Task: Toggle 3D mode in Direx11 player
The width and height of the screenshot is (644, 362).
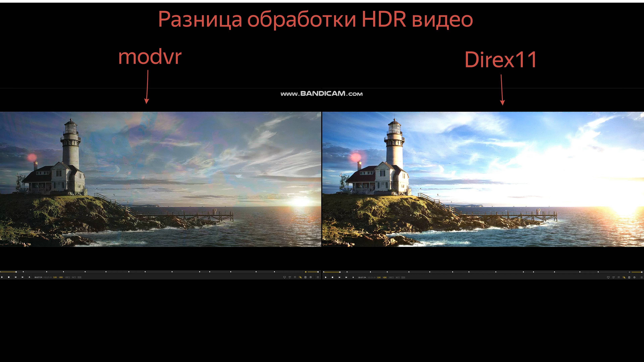Action: coord(619,277)
